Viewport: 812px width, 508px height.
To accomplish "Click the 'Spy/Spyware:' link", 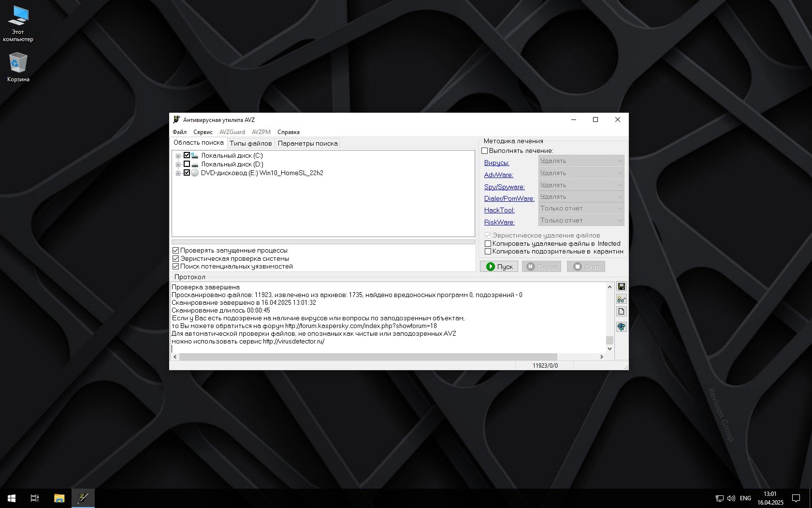I will point(504,187).
